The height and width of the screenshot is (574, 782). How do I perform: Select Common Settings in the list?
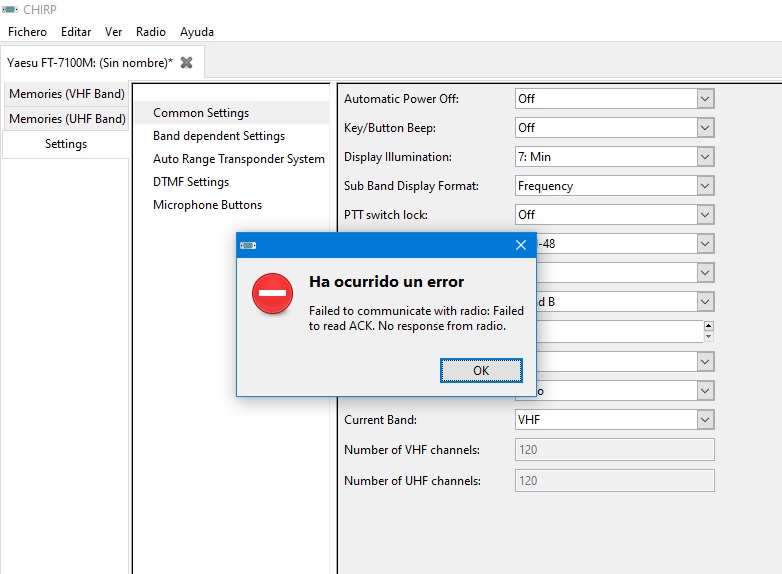click(231, 113)
